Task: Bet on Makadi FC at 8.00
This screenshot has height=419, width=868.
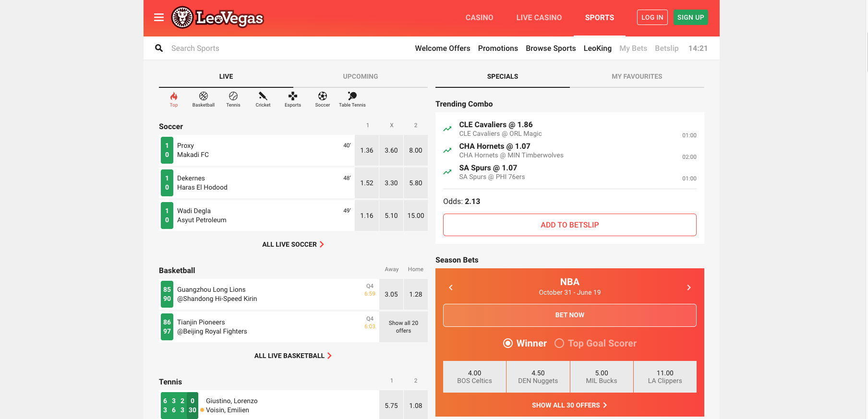Action: 416,150
